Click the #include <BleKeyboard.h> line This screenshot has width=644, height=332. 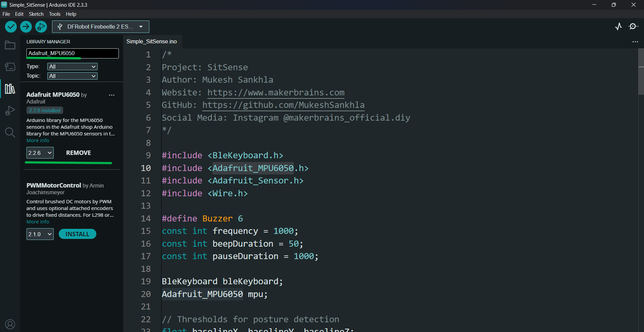tap(222, 155)
